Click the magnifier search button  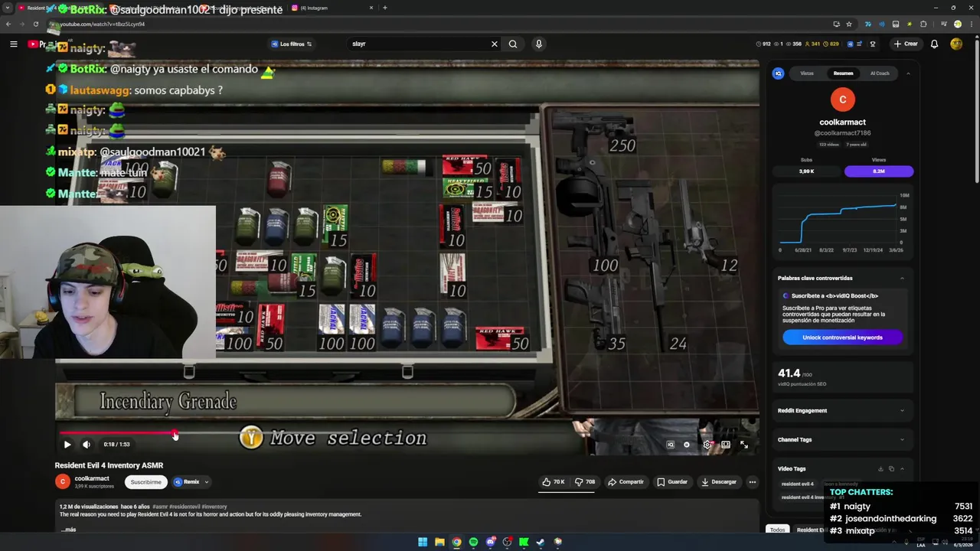click(513, 44)
